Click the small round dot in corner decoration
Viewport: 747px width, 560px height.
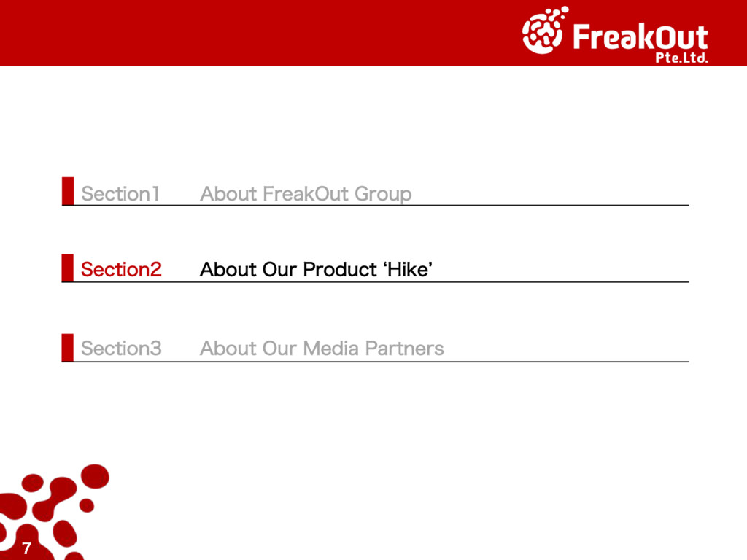(x=87, y=505)
